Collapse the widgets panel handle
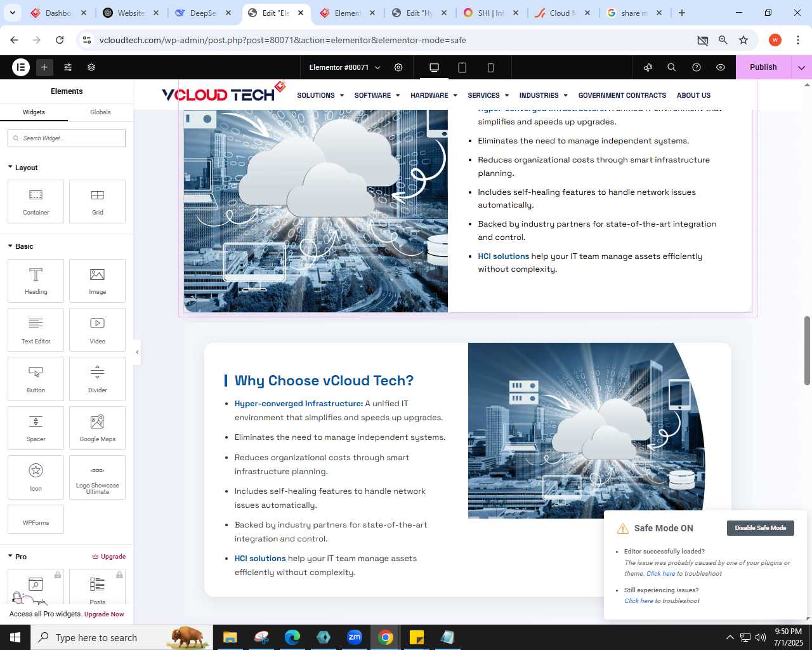 tap(137, 352)
